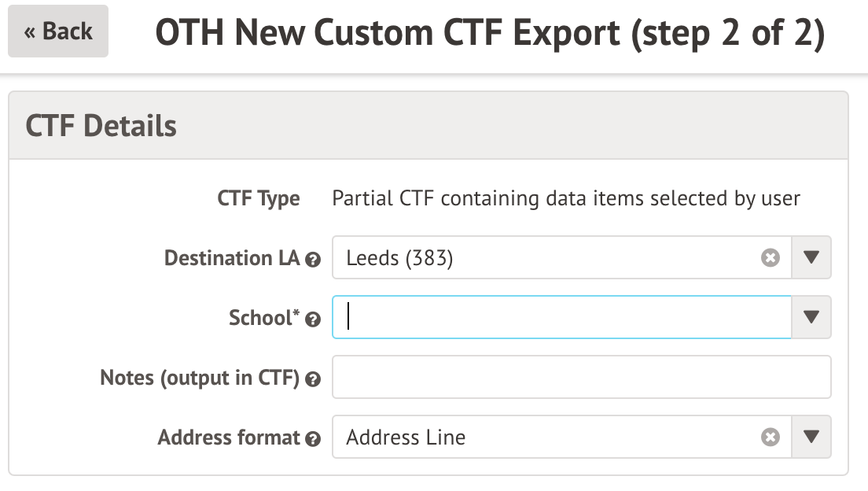Clear the Address Line selection

pos(771,437)
